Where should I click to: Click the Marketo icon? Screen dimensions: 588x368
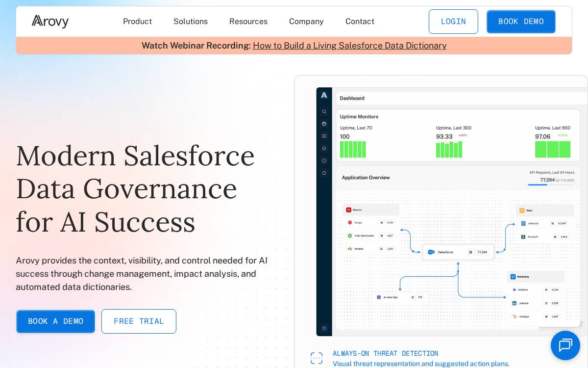click(514, 289)
